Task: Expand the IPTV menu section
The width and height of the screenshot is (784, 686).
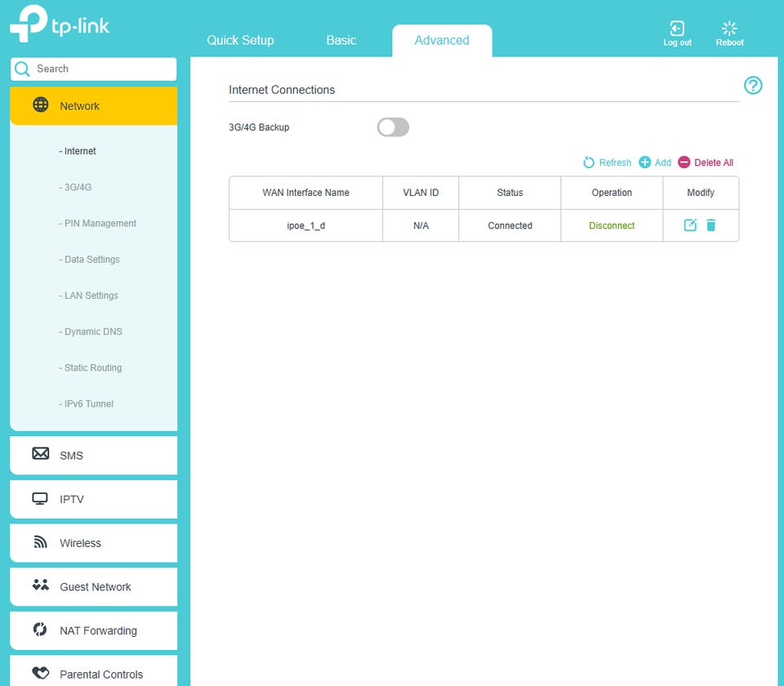Action: click(93, 499)
